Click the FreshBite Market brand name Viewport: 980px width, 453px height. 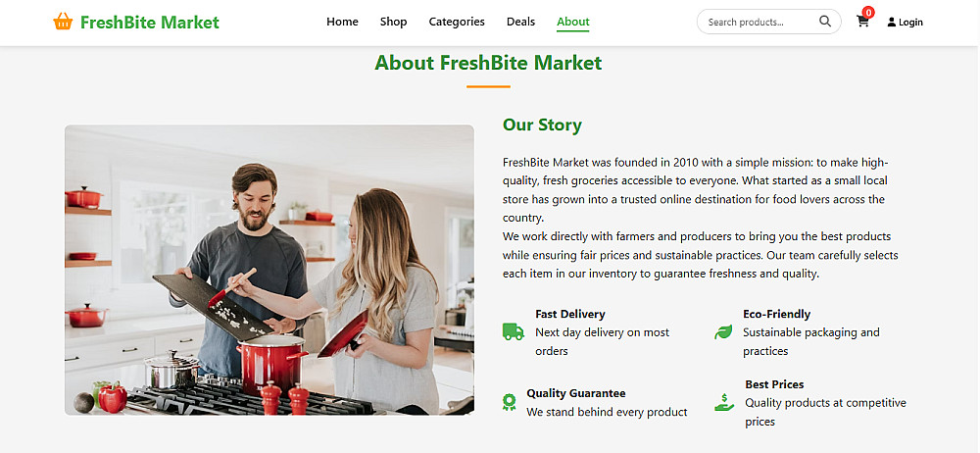(x=150, y=22)
